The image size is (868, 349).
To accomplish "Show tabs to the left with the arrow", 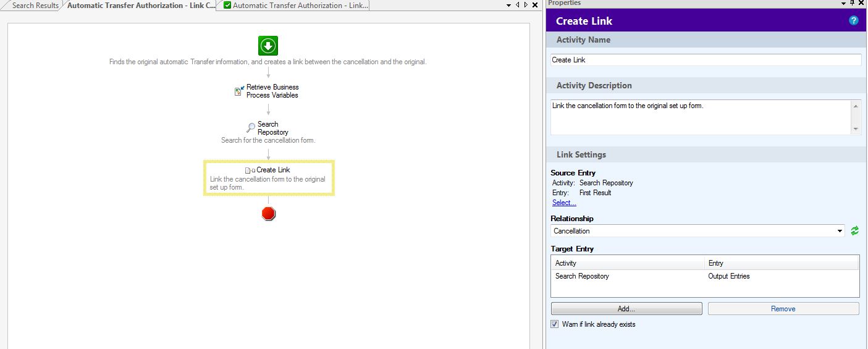I will (x=518, y=5).
